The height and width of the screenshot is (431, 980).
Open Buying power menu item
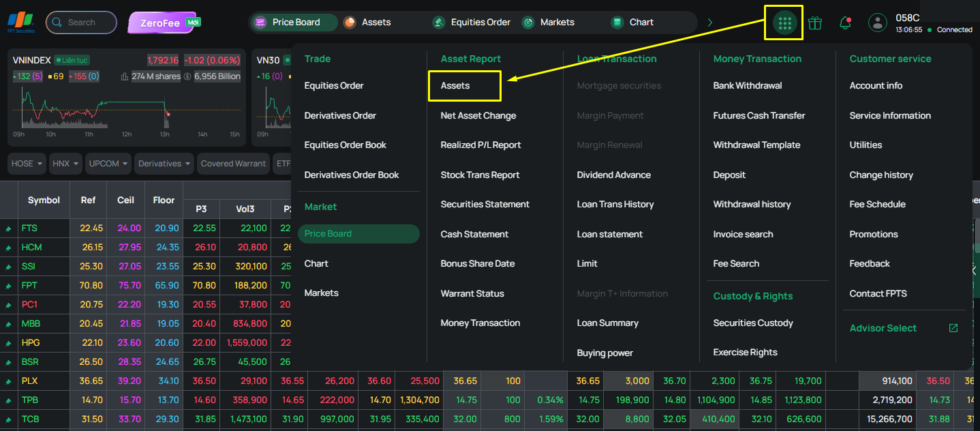pos(605,353)
